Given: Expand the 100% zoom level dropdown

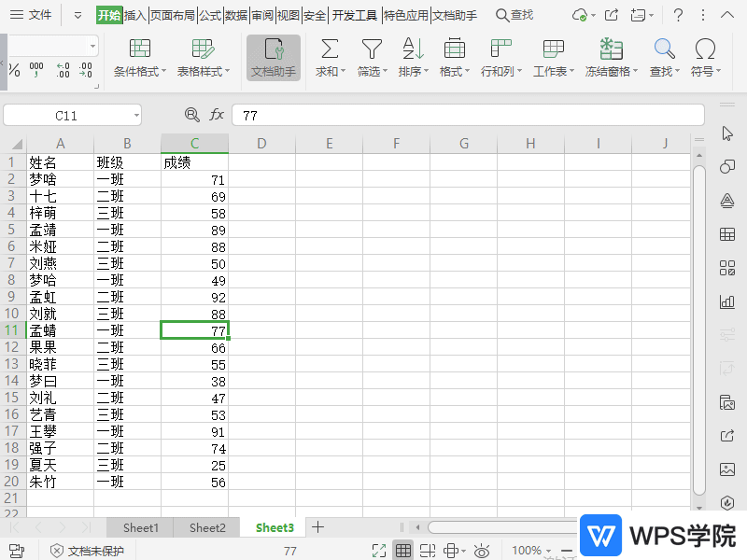Looking at the screenshot, I should [549, 551].
